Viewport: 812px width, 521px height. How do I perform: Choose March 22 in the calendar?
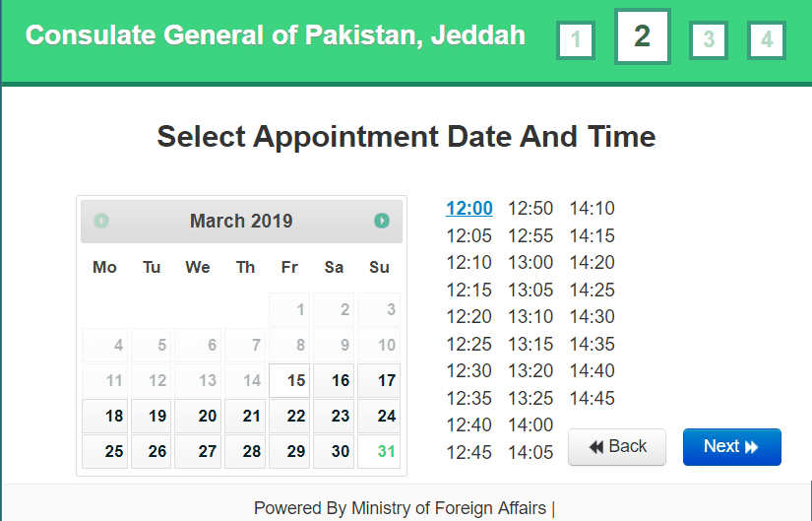coord(290,416)
